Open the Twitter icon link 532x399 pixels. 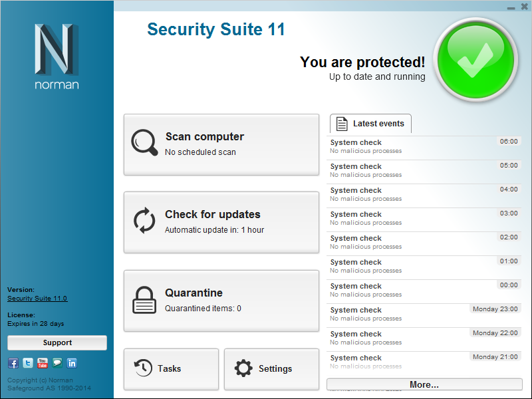click(x=27, y=363)
